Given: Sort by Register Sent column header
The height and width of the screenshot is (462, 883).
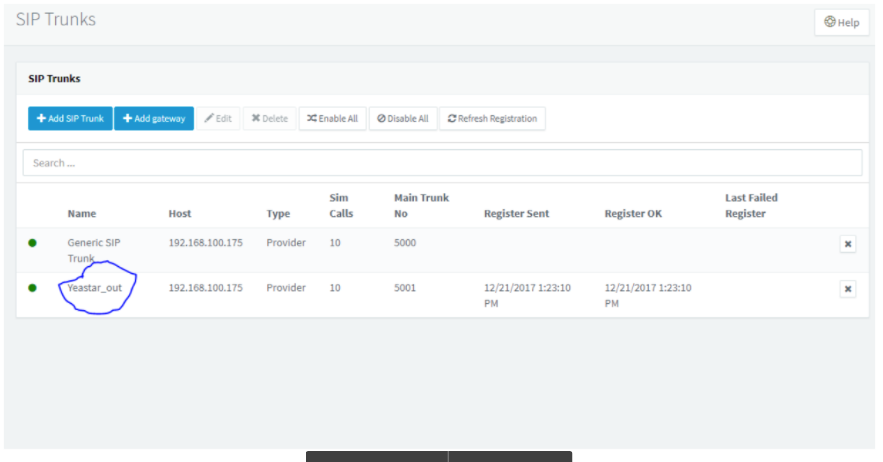Looking at the screenshot, I should pyautogui.click(x=516, y=214).
